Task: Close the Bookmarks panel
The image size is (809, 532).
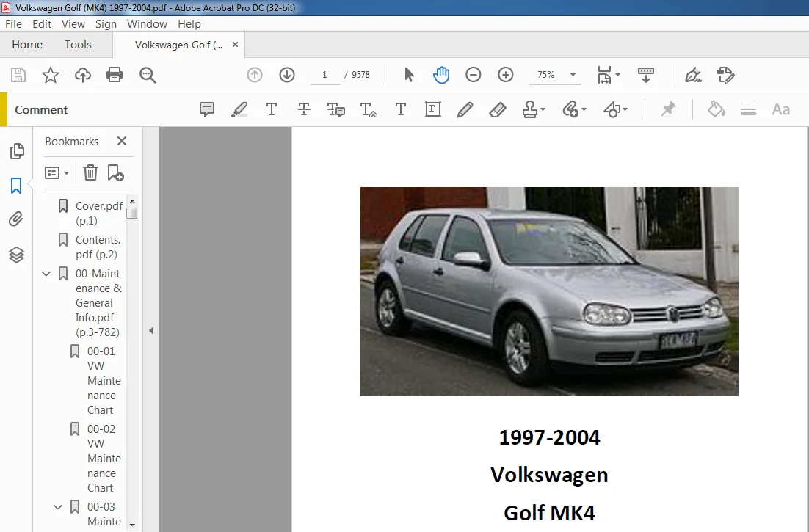Action: 122,141
